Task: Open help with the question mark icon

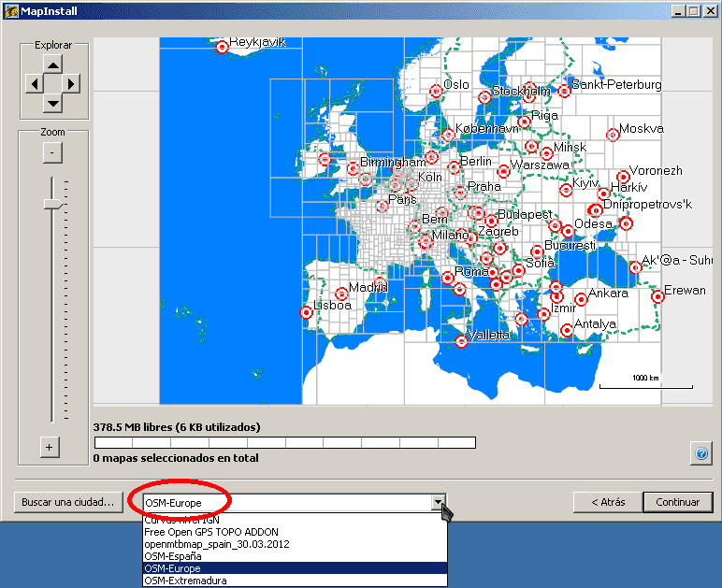Action: (x=701, y=453)
